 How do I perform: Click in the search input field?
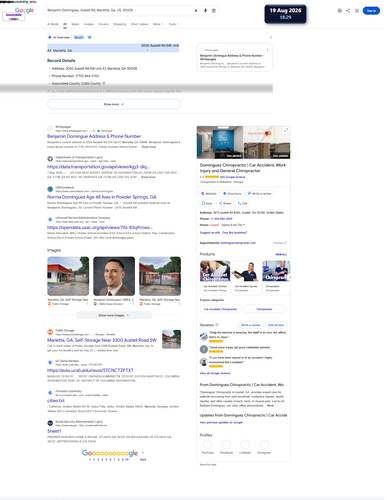click(118, 11)
